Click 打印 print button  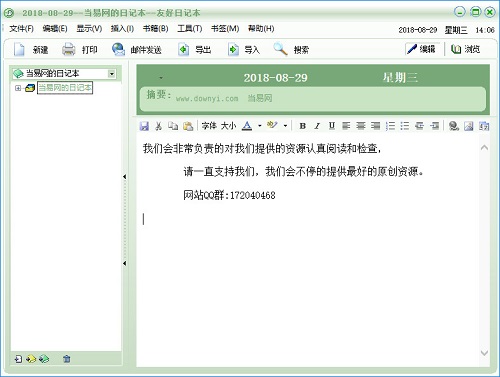click(x=80, y=50)
